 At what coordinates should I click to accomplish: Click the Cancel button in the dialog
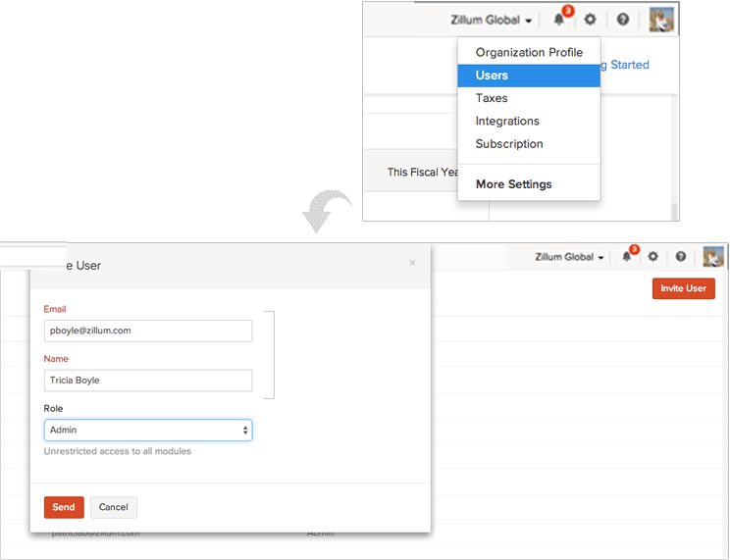coord(114,507)
